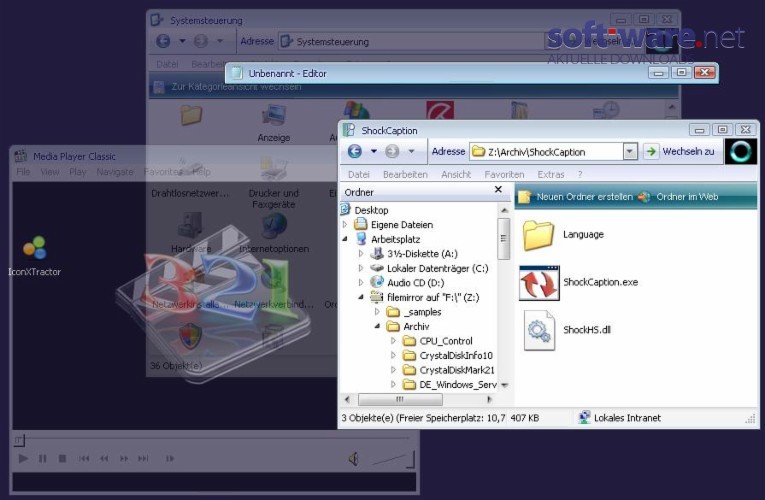Open address bar dropdown in ShockCaption window
The width and height of the screenshot is (765, 500).
(x=630, y=152)
